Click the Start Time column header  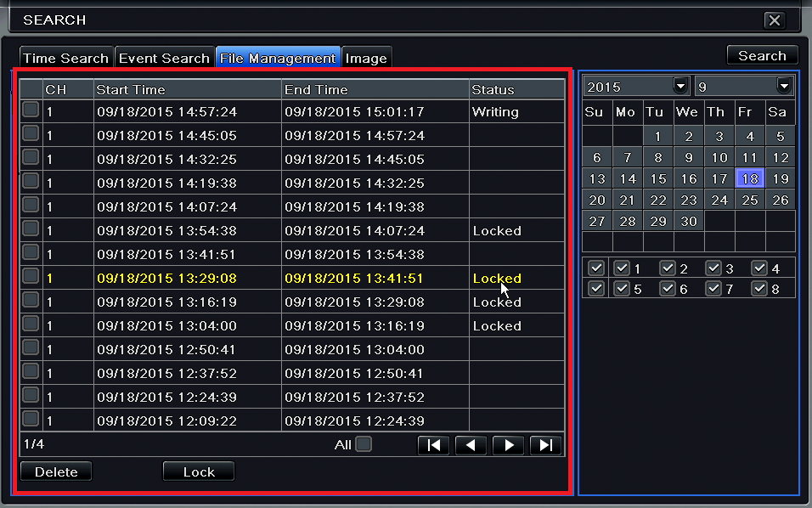pos(188,89)
